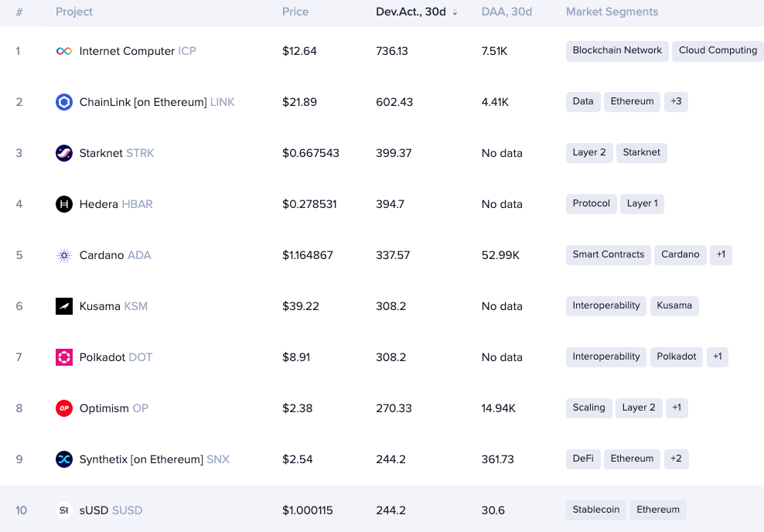Open the Cardano ADA project

(x=115, y=255)
